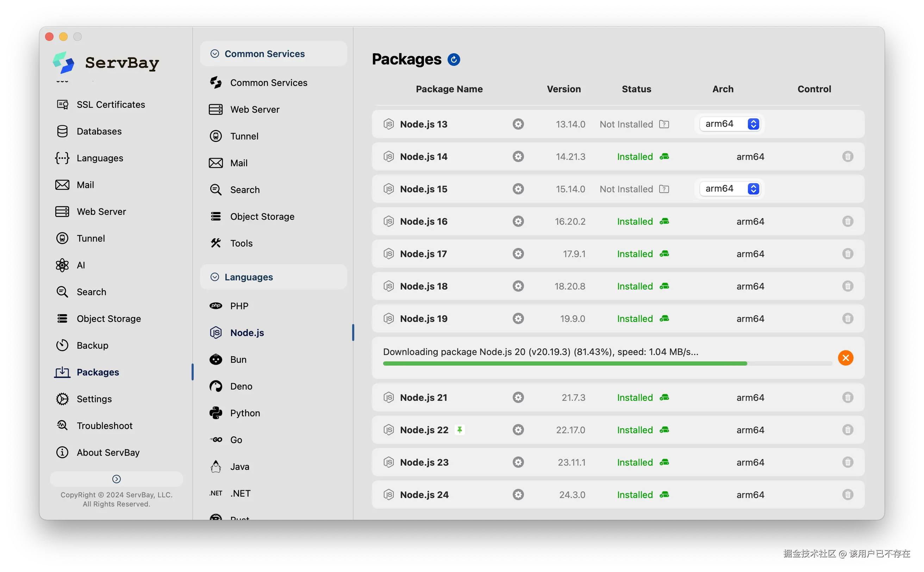Click the refresh icon beside Packages title
Viewport: 924px width, 572px height.
pyautogui.click(x=454, y=60)
